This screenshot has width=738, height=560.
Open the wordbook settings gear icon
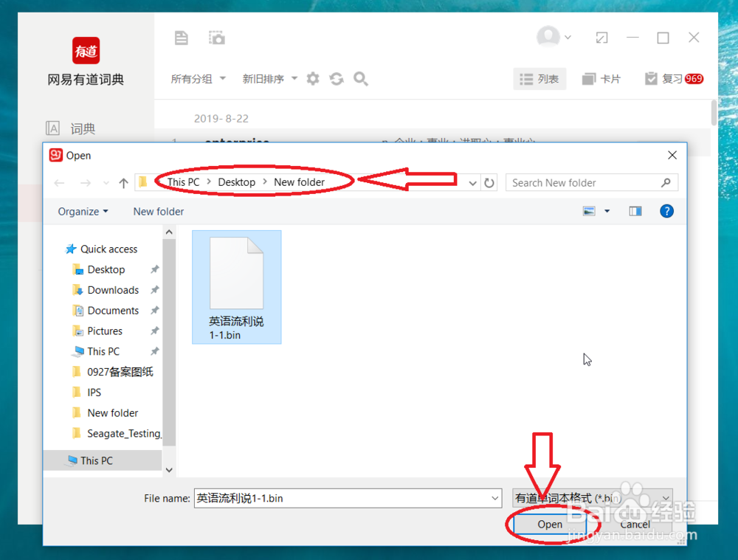tap(313, 79)
